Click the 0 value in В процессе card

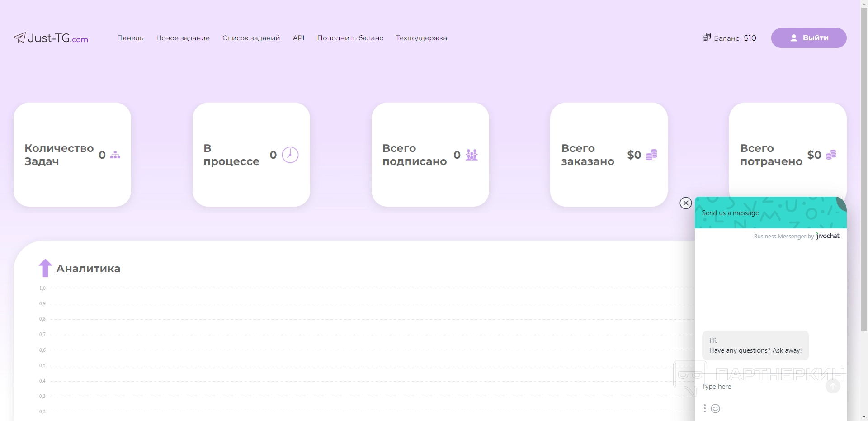[273, 155]
